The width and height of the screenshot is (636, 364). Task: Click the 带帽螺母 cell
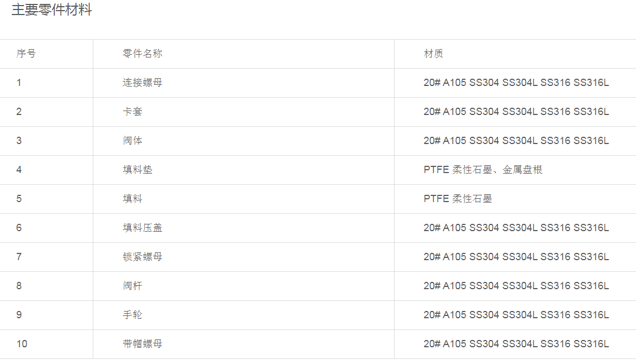pos(143,344)
